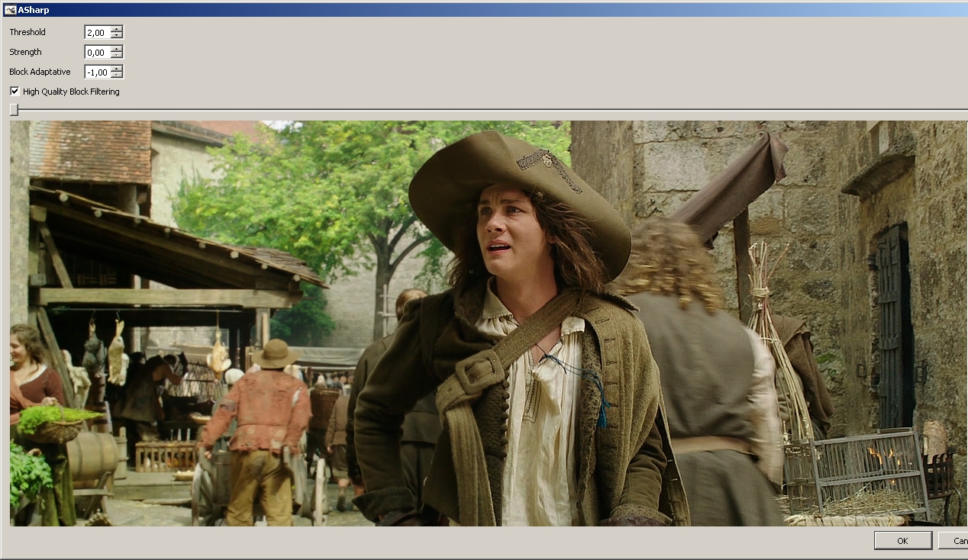Click the Block Adaptative value field
Image resolution: width=968 pixels, height=560 pixels.
(x=98, y=72)
